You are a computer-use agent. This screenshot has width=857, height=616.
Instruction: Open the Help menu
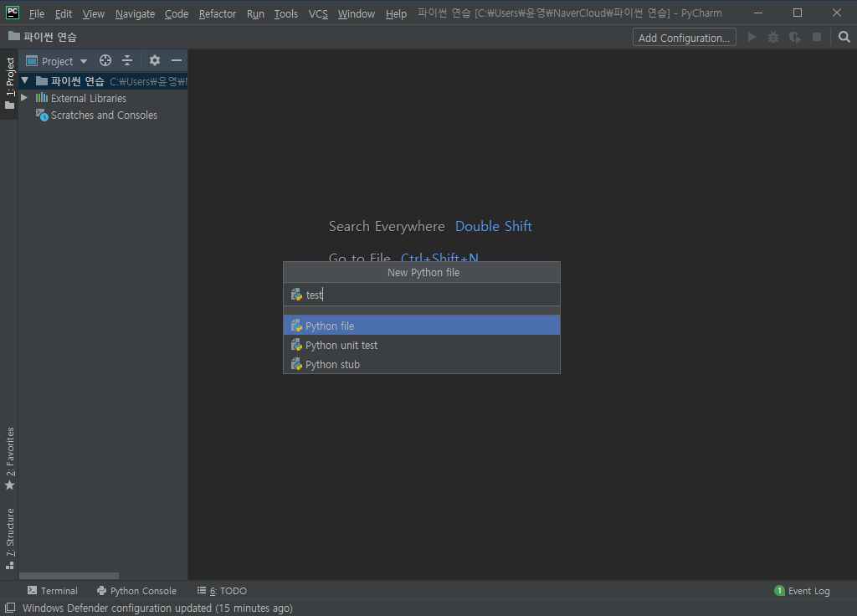click(396, 13)
